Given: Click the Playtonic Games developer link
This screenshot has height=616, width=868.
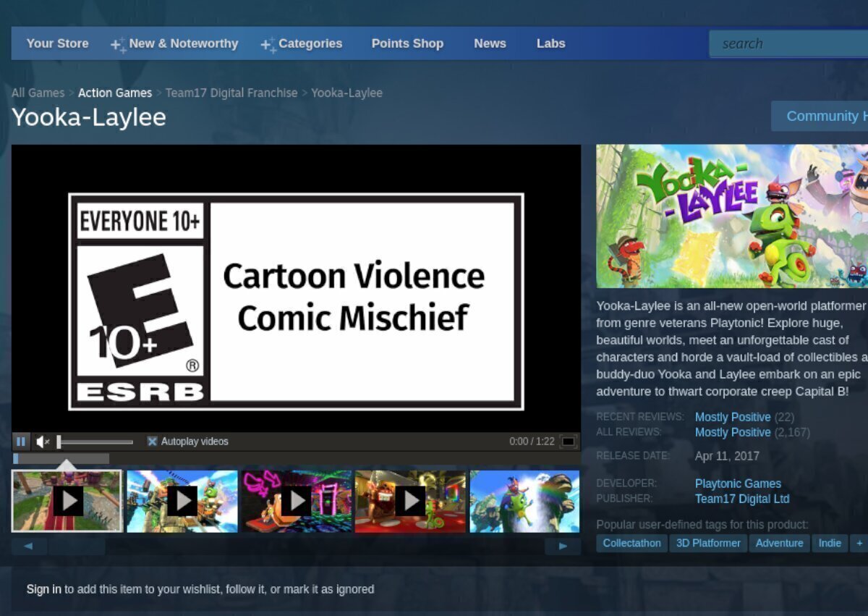Looking at the screenshot, I should 738,484.
